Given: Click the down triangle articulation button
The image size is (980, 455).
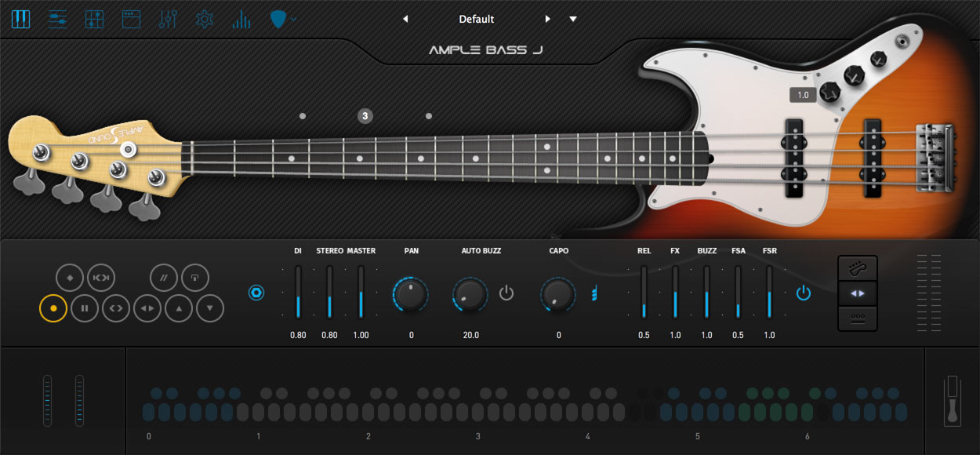Looking at the screenshot, I should coord(210,308).
